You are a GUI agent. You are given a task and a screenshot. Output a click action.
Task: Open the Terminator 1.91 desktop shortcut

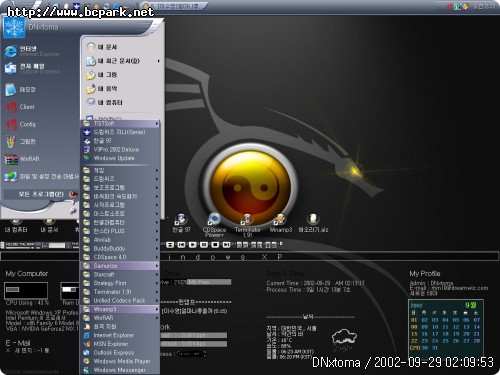click(x=247, y=225)
